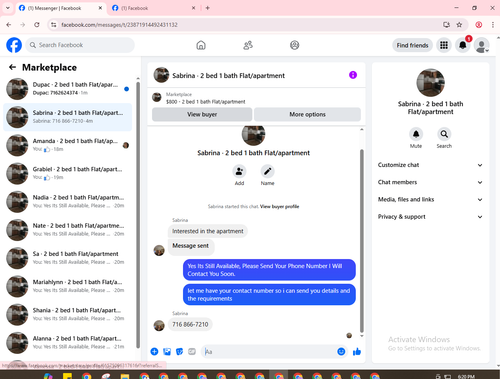
Task: Open the Nadia conversation
Action: 68,201
